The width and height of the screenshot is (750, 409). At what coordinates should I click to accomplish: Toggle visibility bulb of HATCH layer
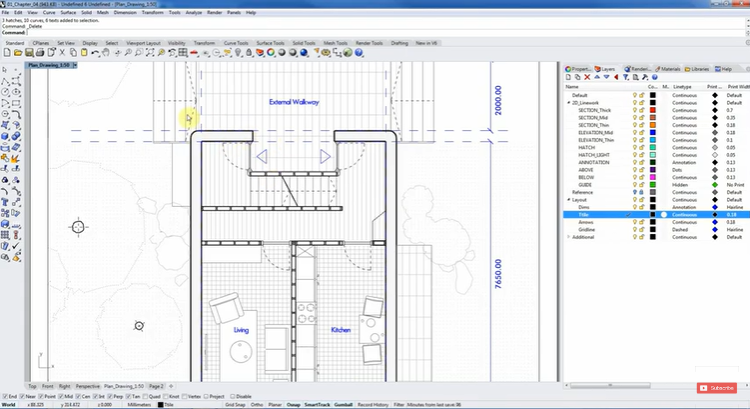634,148
